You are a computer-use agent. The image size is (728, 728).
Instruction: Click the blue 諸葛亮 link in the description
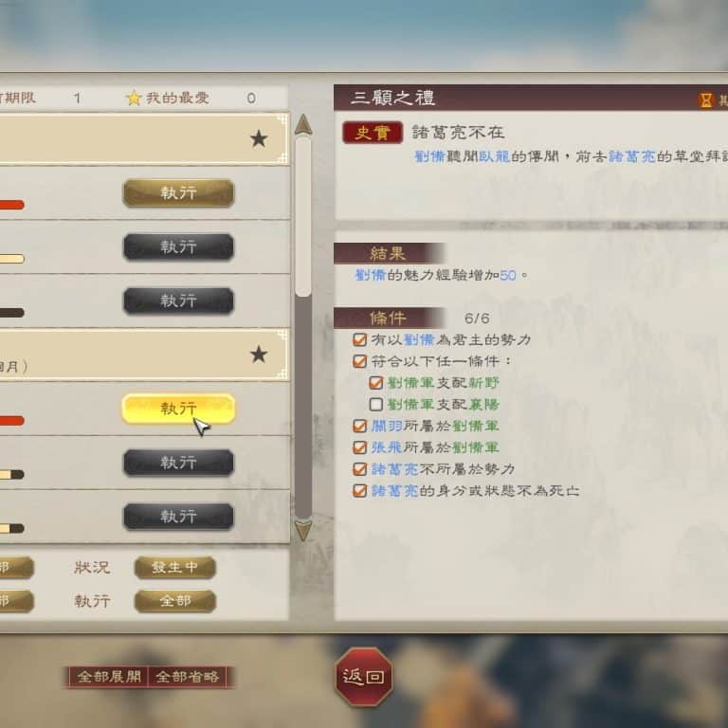[x=632, y=156]
